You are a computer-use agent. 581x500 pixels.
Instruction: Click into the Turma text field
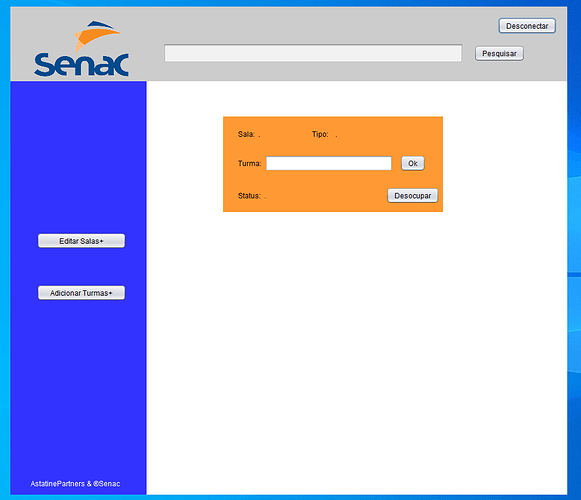(329, 163)
